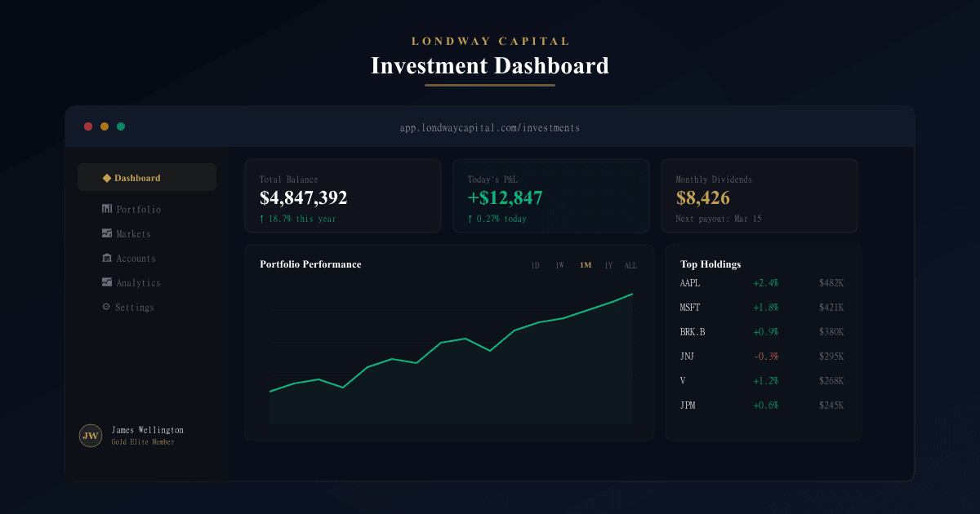This screenshot has width=980, height=514.
Task: Enable the 1W performance view
Action: tap(559, 265)
